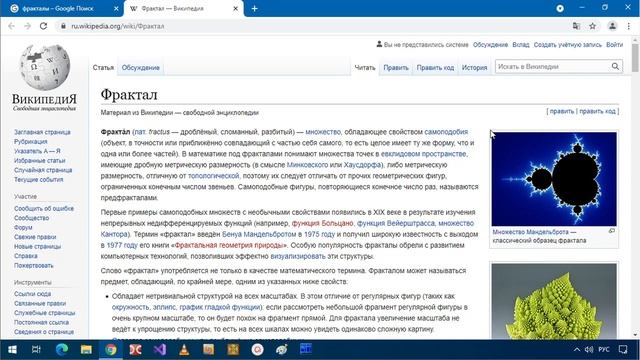Image resolution: width=640 pixels, height=360 pixels.
Task: Open a new browser tab
Action: click(254, 9)
